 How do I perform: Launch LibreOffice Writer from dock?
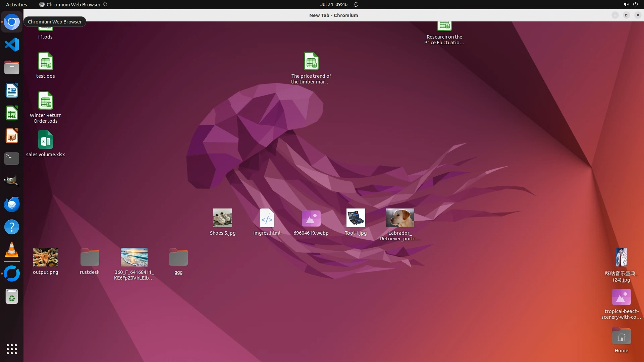pos(12,90)
